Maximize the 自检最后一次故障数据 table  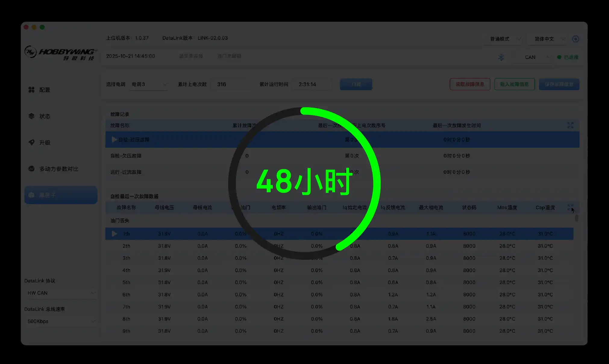[570, 207]
